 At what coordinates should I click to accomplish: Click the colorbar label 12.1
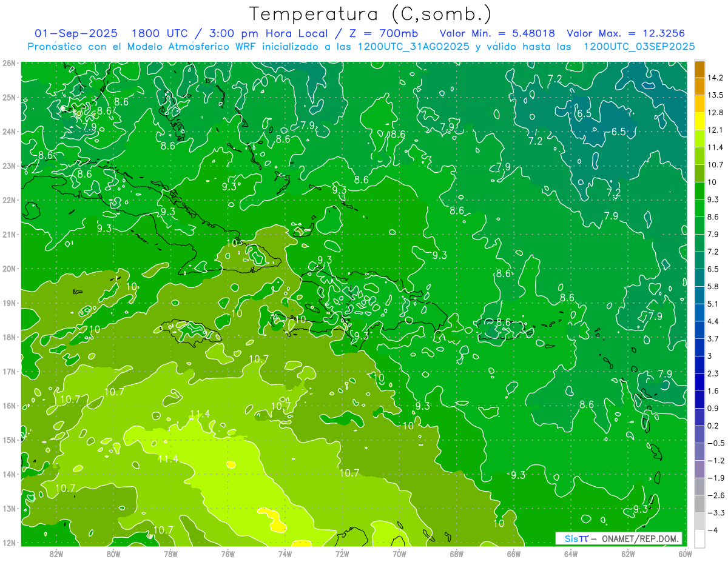click(x=715, y=130)
